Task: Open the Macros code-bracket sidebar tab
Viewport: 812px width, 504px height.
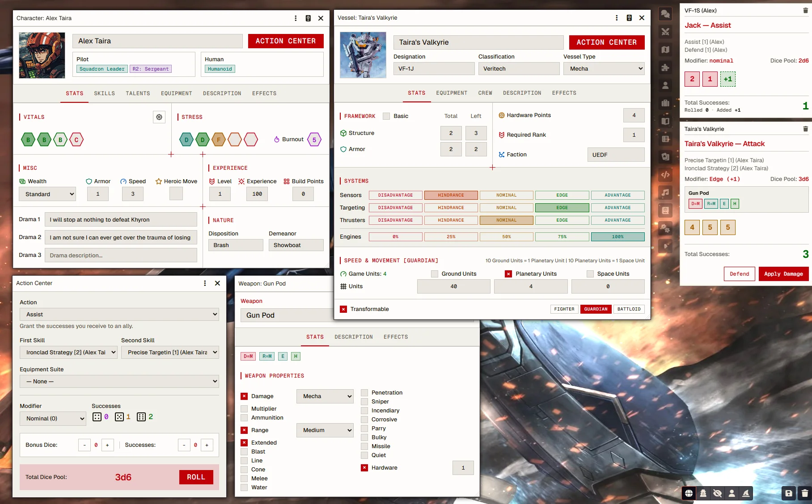Action: tap(665, 175)
